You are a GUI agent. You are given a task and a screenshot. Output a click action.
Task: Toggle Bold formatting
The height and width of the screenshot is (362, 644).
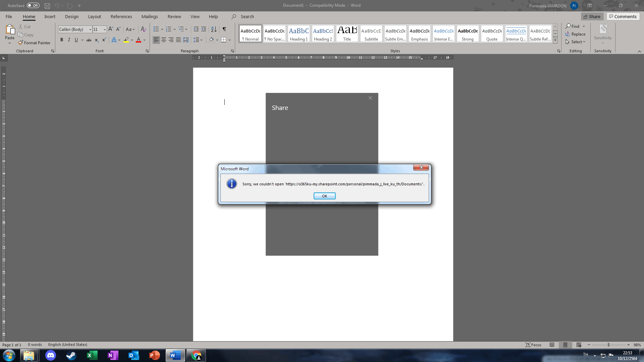click(x=62, y=40)
